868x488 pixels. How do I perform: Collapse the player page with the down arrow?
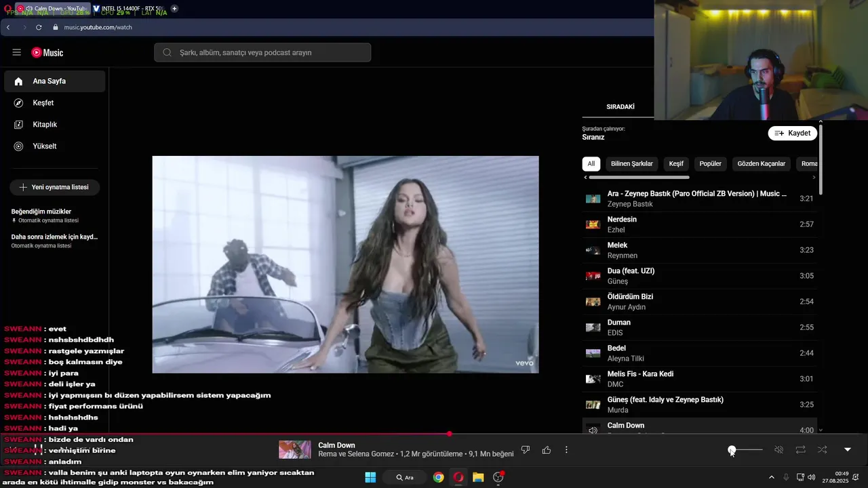847,449
